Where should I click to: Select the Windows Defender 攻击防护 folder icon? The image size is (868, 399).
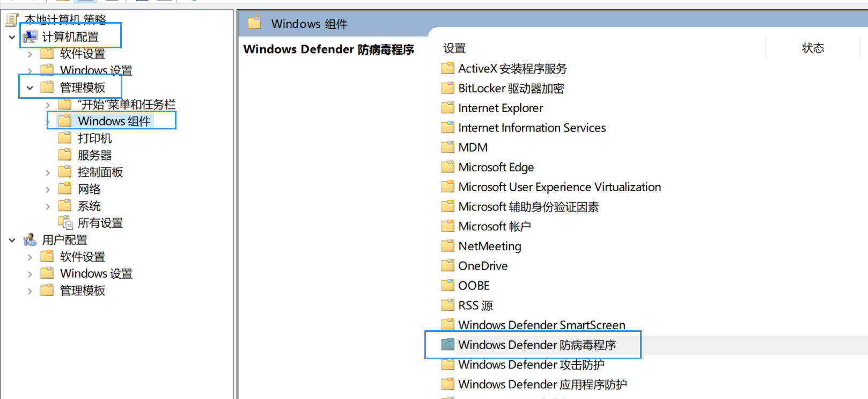447,365
